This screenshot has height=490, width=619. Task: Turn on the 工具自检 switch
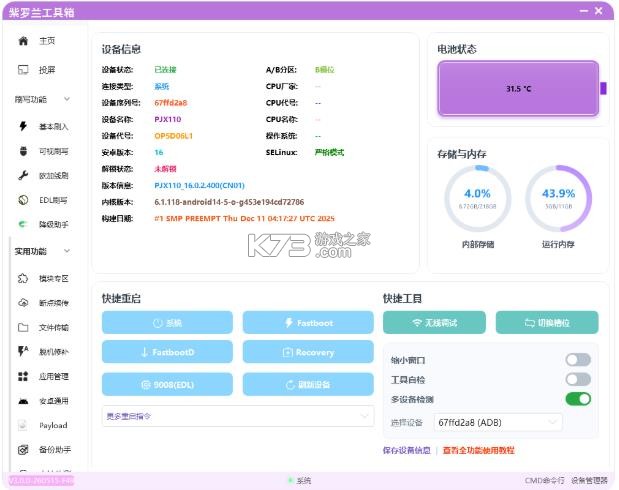click(x=578, y=379)
